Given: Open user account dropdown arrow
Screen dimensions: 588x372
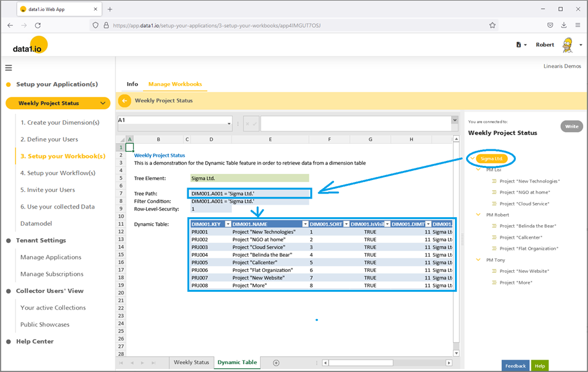Looking at the screenshot, I should 581,44.
